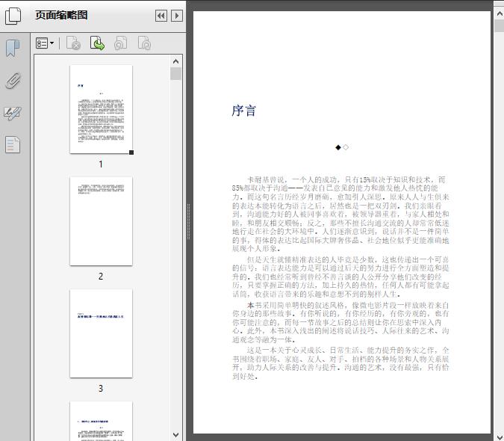Image resolution: width=504 pixels, height=441 pixels.
Task: Click the page label 1 under thumbnail
Action: pos(101,164)
